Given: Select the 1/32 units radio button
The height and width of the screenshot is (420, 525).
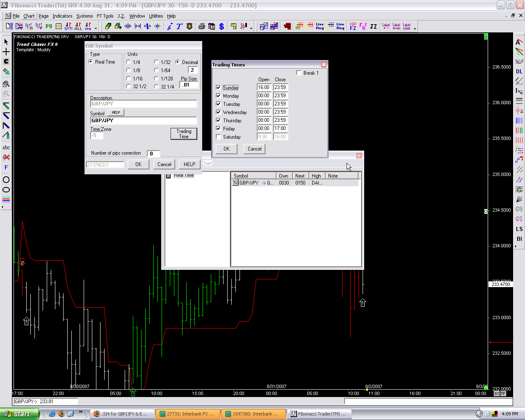Looking at the screenshot, I should click(156, 62).
